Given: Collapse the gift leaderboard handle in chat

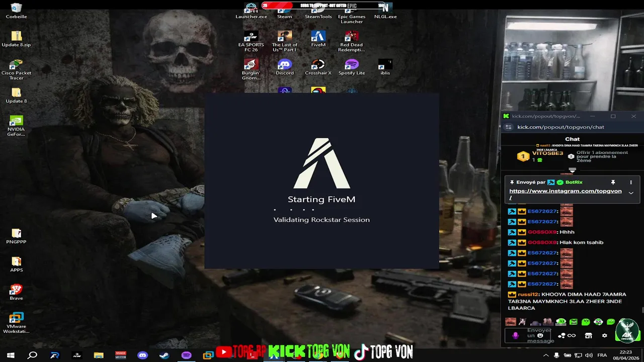Looking at the screenshot, I should point(572,170).
